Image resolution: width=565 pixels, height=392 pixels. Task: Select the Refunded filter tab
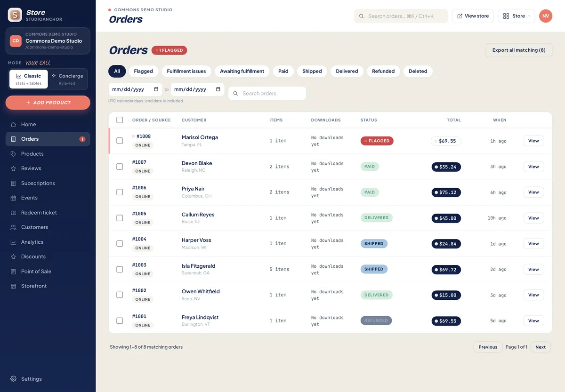click(383, 72)
